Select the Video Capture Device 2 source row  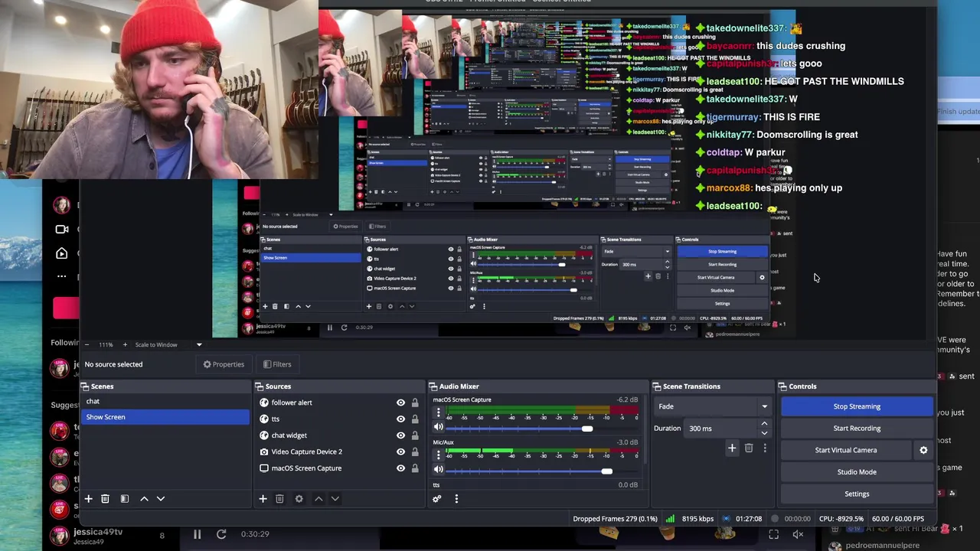click(x=338, y=452)
